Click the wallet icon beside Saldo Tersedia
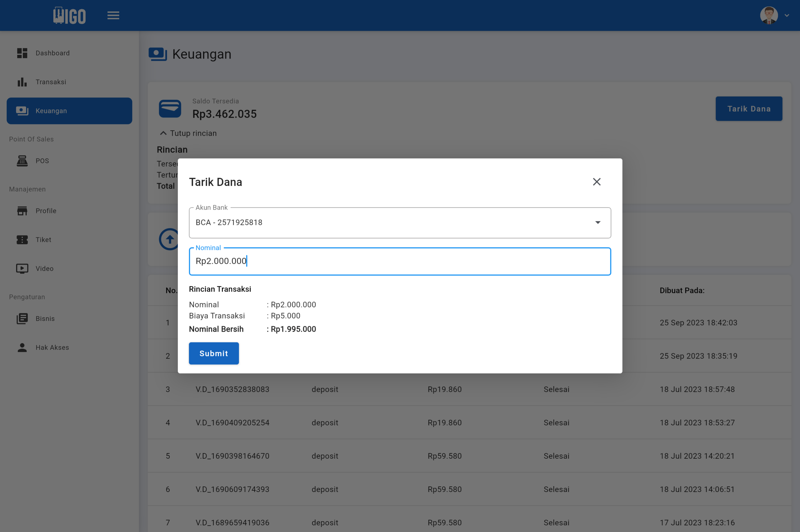The width and height of the screenshot is (800, 532). (170, 109)
